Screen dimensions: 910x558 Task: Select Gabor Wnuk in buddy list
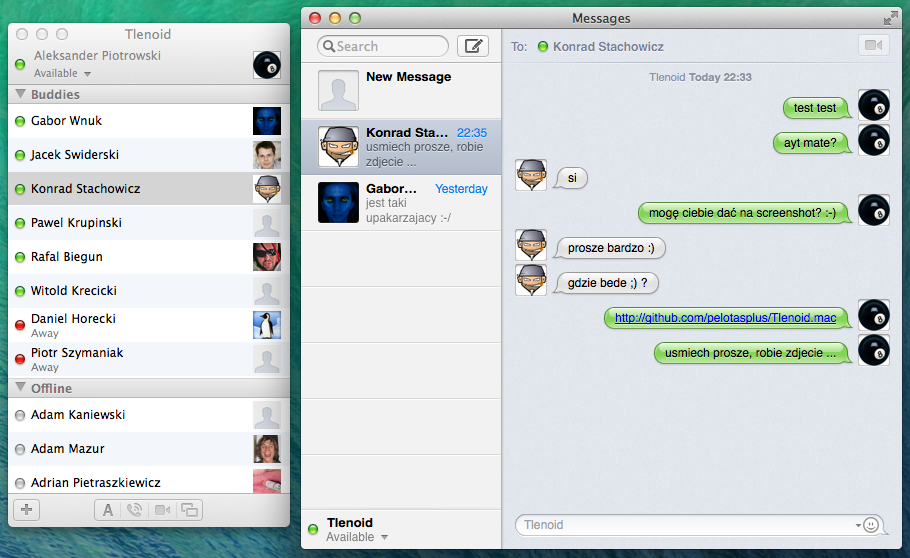(x=149, y=121)
